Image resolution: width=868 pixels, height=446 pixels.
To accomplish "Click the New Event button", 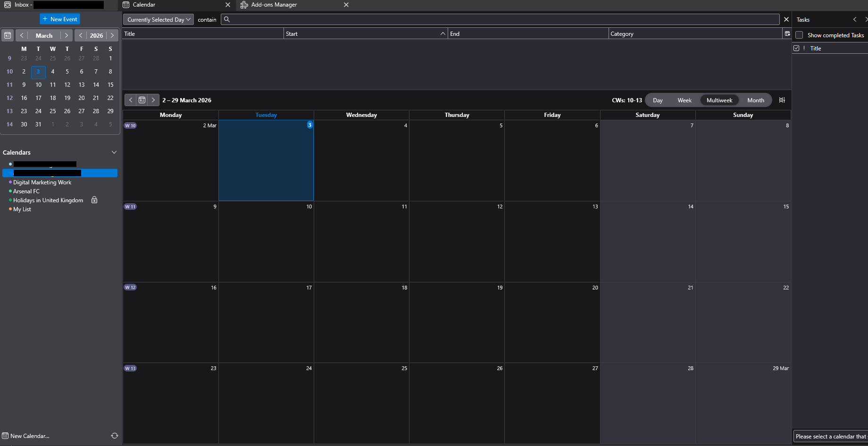I will [x=60, y=19].
